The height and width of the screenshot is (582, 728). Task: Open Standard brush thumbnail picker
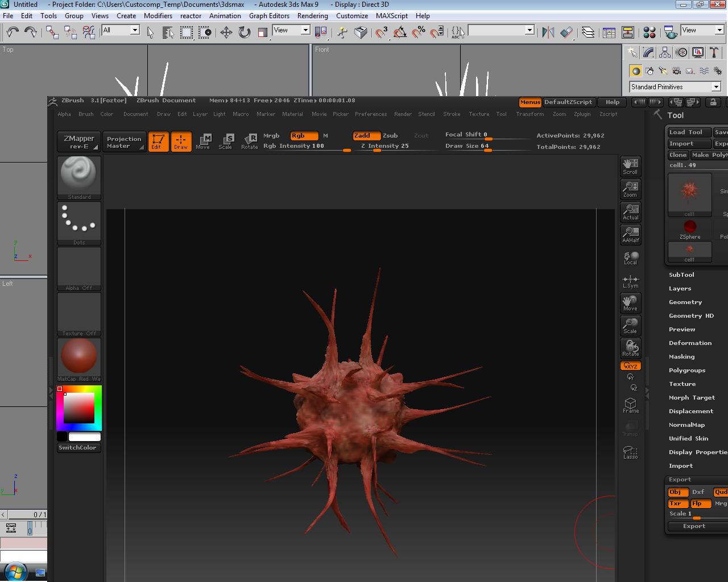point(79,178)
